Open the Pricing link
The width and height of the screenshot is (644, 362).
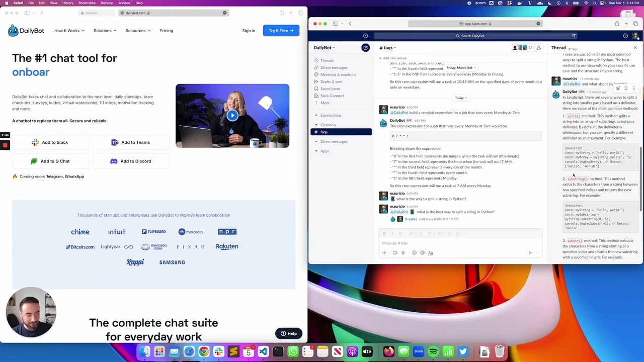pyautogui.click(x=166, y=31)
